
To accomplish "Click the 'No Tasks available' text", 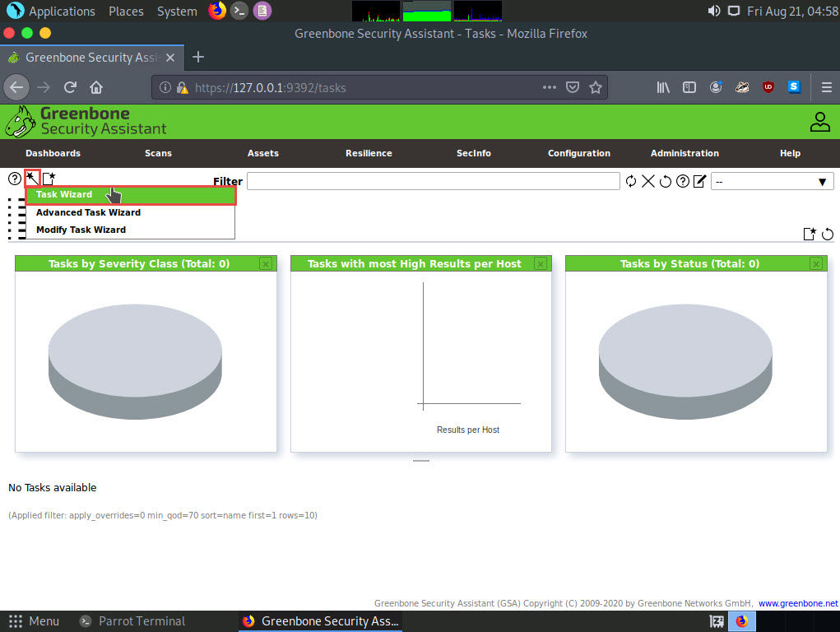I will 53,488.
